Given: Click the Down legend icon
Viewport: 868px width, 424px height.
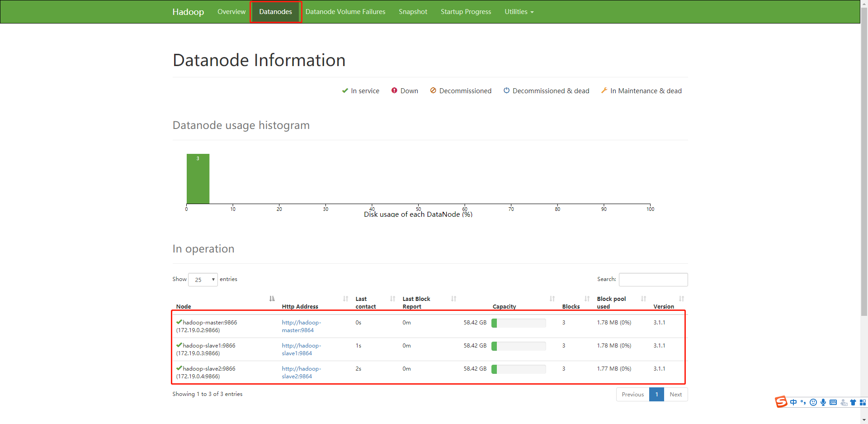Looking at the screenshot, I should [394, 91].
